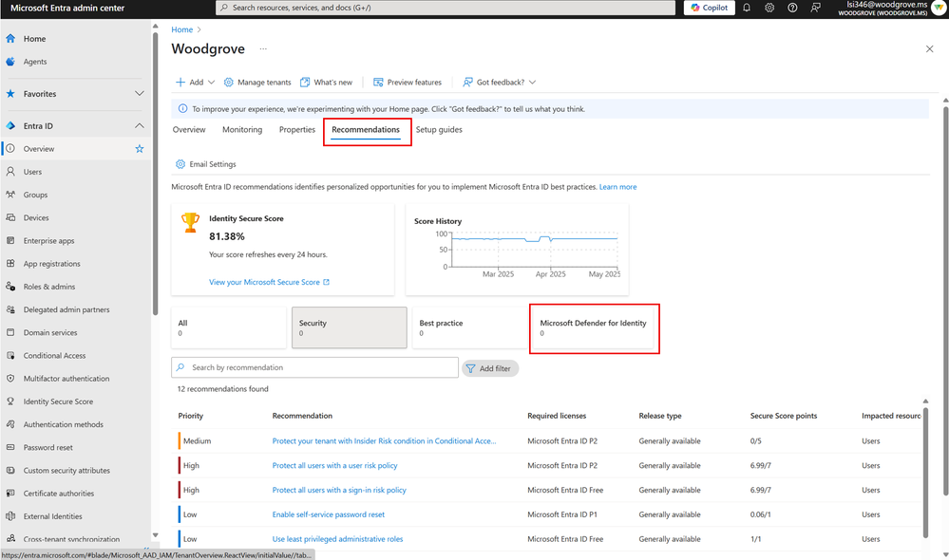
Task: Open the help question mark
Action: 792,8
